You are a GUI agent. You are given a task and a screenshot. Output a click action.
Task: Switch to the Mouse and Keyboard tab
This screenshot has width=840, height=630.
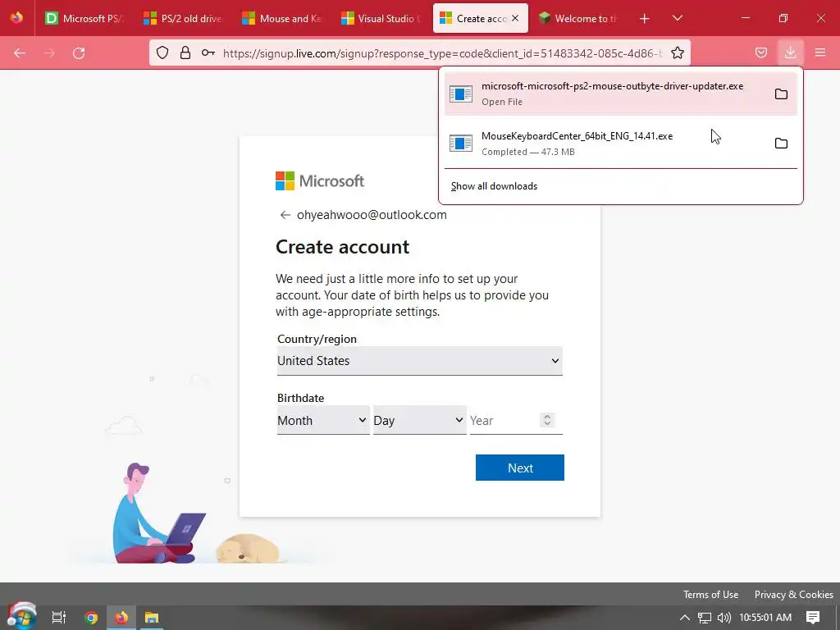point(282,18)
